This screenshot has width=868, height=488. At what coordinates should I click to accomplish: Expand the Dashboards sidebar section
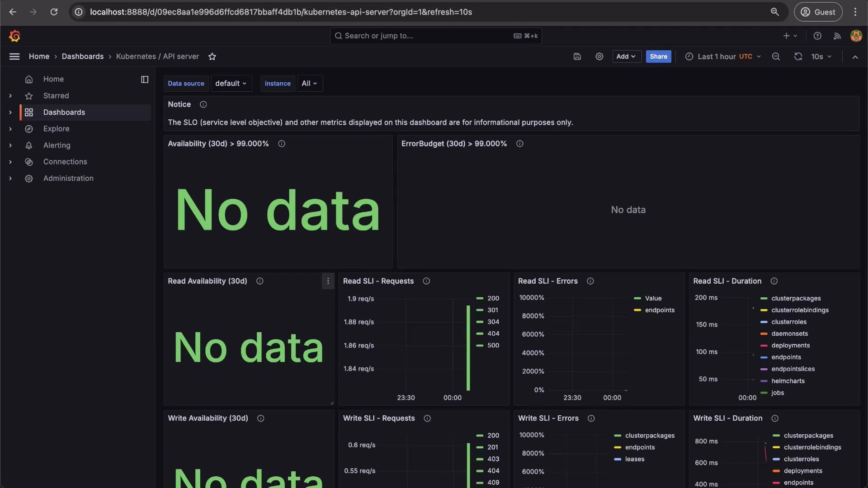[x=10, y=113]
